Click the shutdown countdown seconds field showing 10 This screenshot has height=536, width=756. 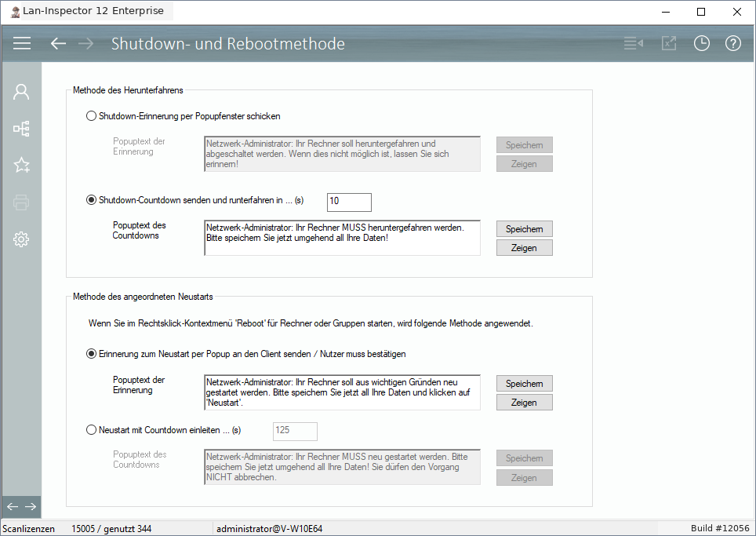349,202
